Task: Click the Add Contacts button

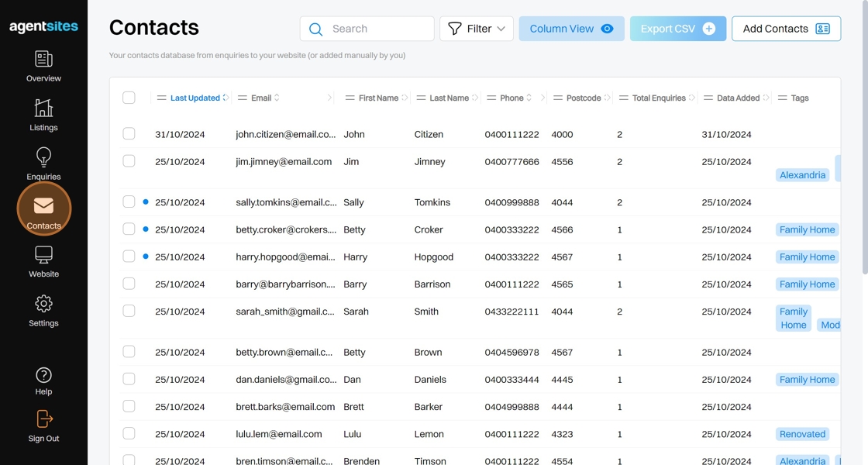Action: pyautogui.click(x=786, y=29)
